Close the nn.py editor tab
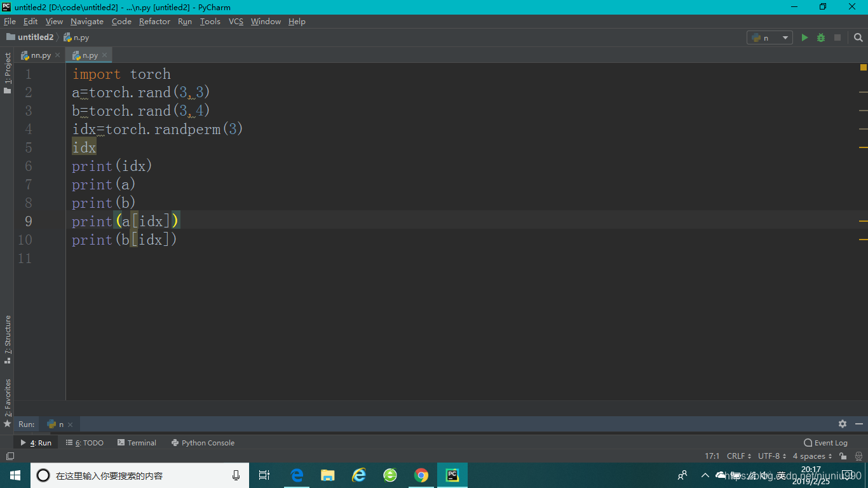Image resolution: width=868 pixels, height=488 pixels. 57,55
